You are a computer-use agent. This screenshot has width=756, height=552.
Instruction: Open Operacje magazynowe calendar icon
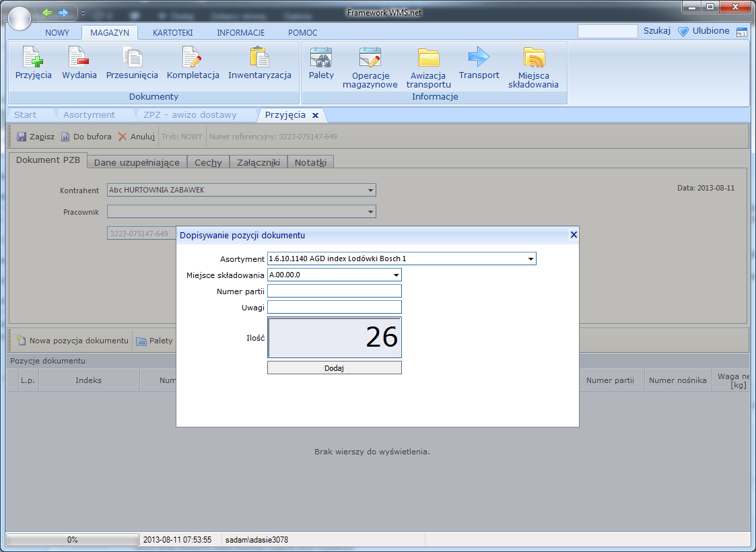370,57
